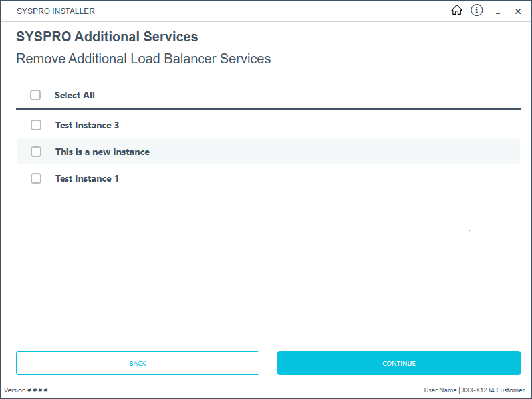The height and width of the screenshot is (399, 532).
Task: Tick the Select All checkbox
Action: [x=35, y=95]
